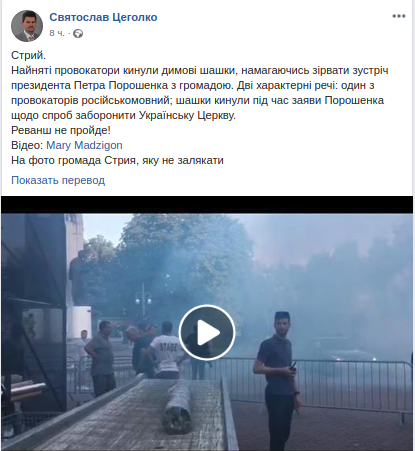The height and width of the screenshot is (451, 415).
Task: Follow the Mary Madzigon profile link
Action: pos(84,145)
